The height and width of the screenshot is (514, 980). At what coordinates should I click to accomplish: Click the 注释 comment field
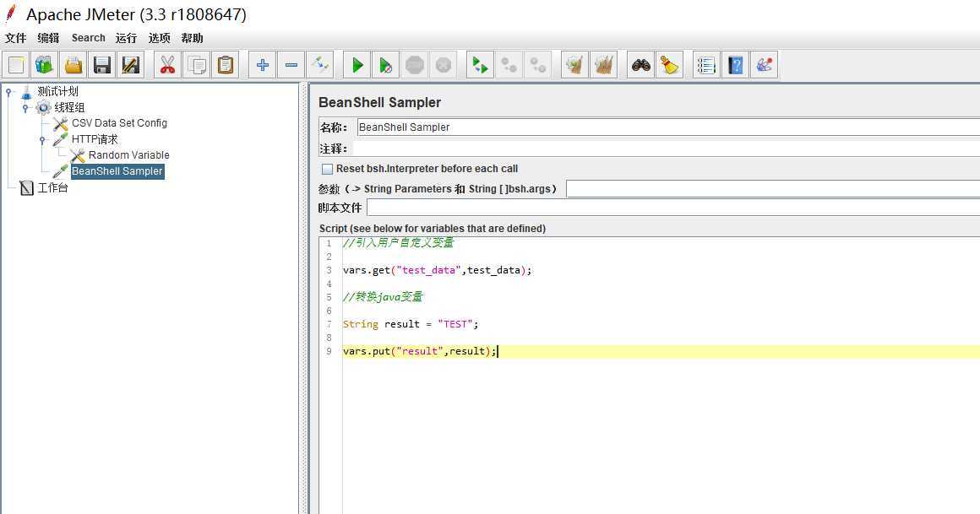click(x=667, y=149)
